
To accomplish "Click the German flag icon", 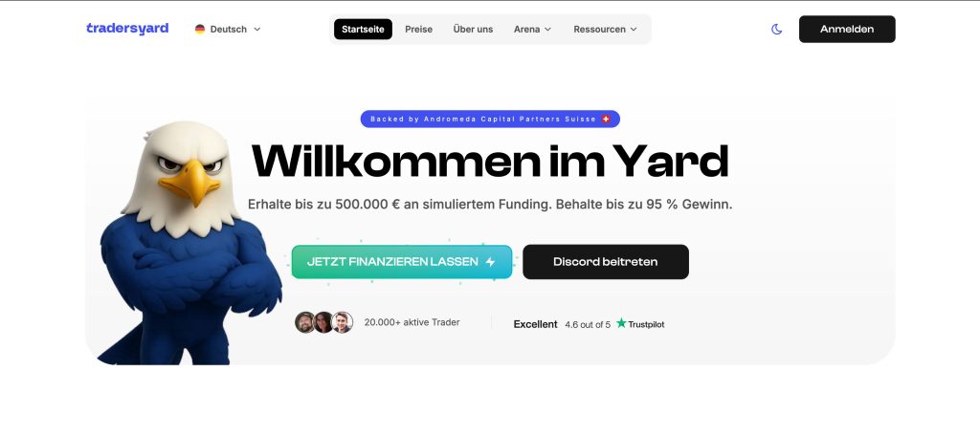I will [x=200, y=30].
